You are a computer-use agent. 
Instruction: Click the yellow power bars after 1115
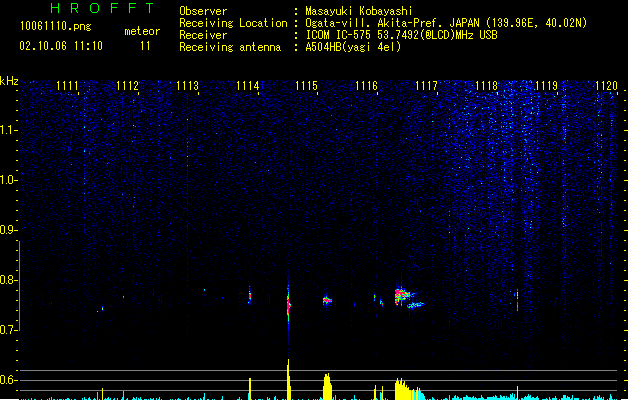(327, 386)
